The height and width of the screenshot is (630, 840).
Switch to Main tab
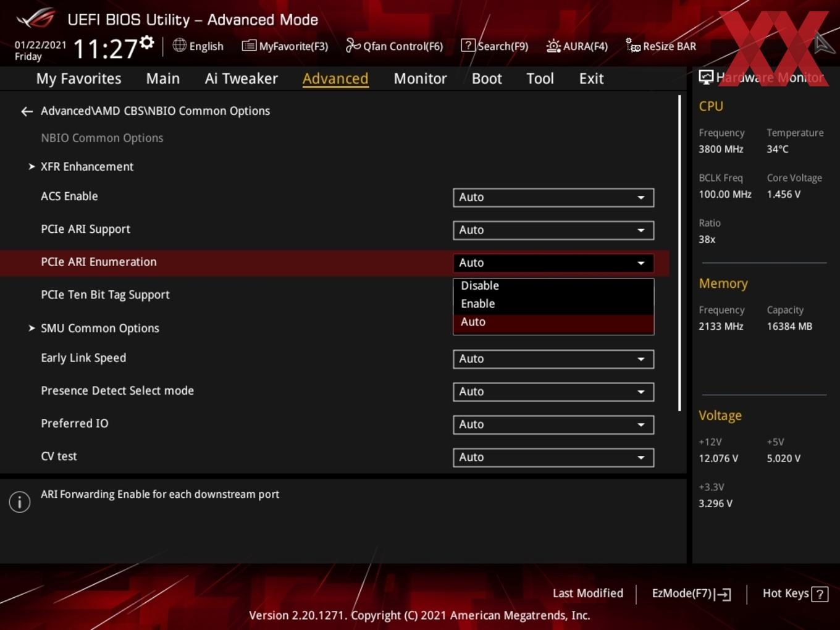[163, 78]
